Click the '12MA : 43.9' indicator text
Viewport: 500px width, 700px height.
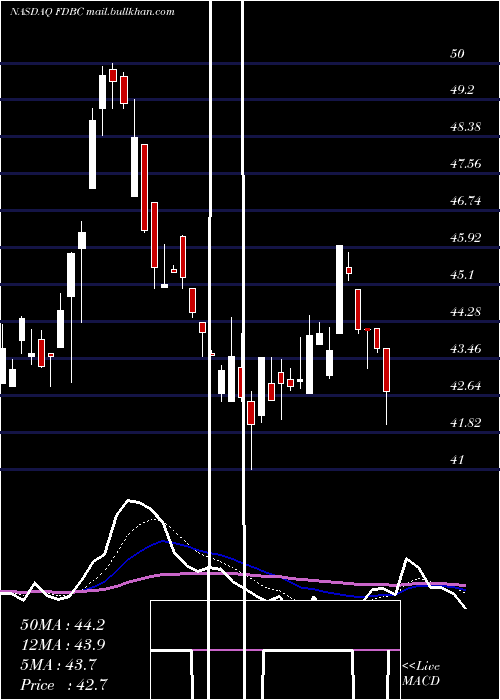pyautogui.click(x=62, y=645)
